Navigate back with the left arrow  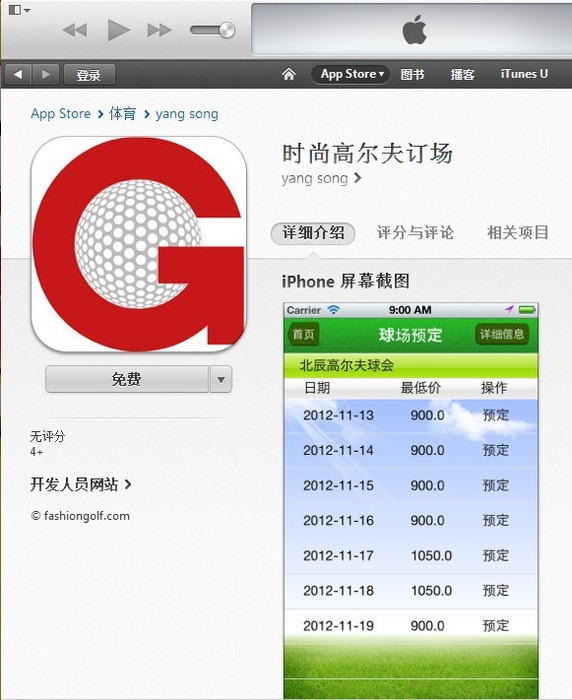coord(18,74)
